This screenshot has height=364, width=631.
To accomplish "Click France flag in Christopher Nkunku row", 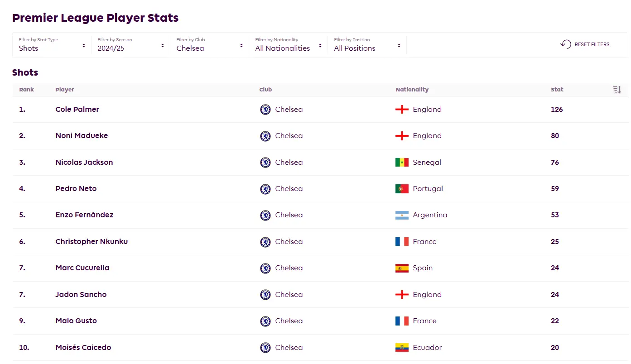I will point(402,242).
